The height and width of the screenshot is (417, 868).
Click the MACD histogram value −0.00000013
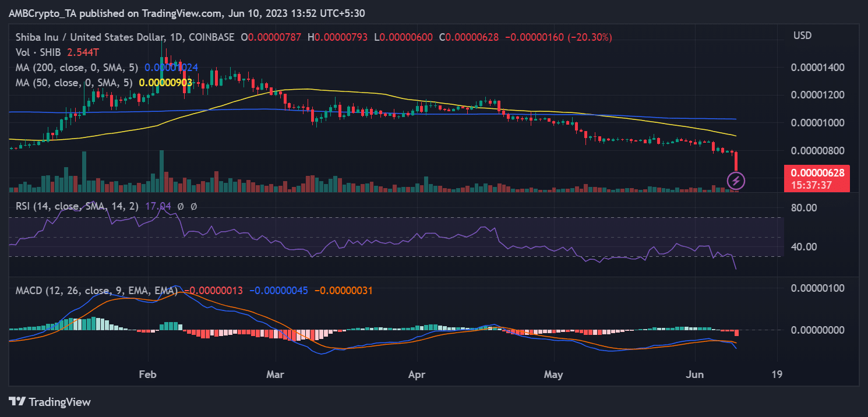point(212,290)
